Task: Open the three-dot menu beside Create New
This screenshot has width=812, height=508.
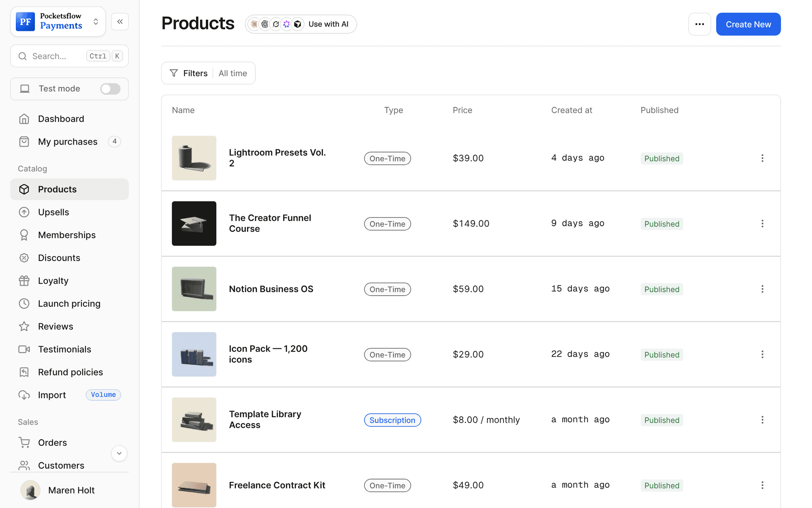Action: click(x=699, y=24)
